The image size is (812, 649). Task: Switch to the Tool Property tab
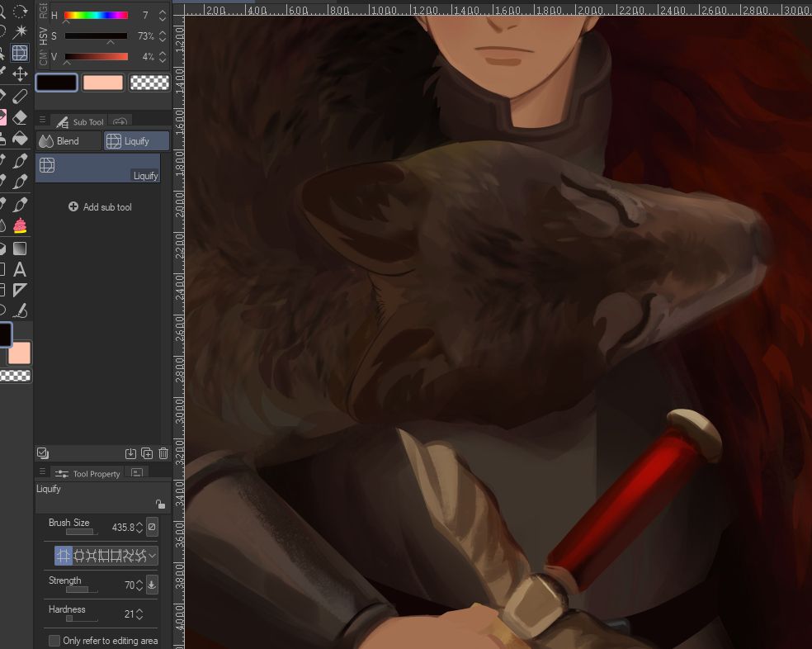[87, 473]
